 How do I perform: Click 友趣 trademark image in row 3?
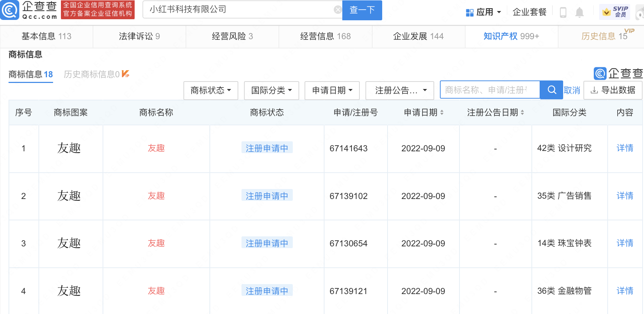tap(69, 243)
